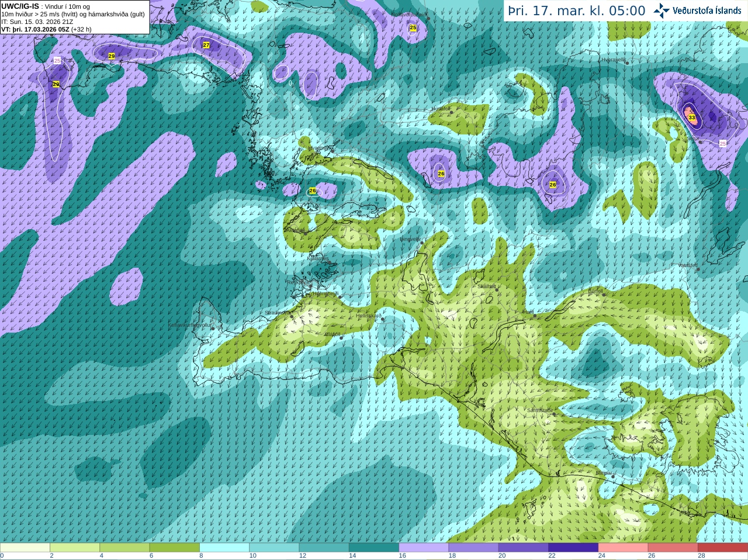Click the Veðurstofa Íslands name text
Screen dimensions: 748x560
pyautogui.click(x=707, y=11)
